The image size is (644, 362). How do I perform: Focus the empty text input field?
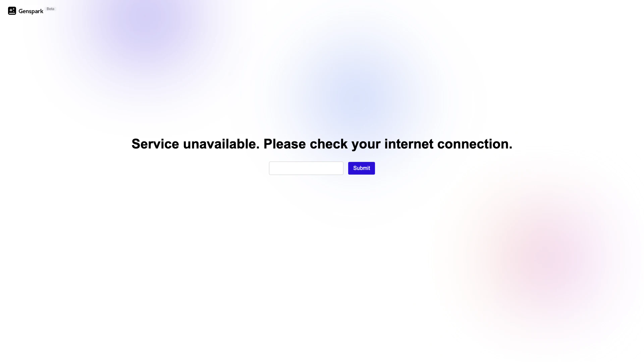[306, 168]
